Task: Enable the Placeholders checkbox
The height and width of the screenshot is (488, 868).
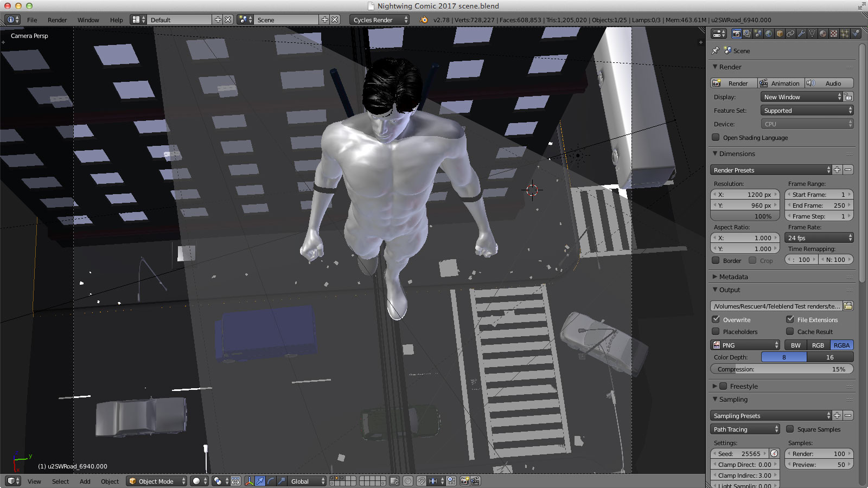Action: 716,331
